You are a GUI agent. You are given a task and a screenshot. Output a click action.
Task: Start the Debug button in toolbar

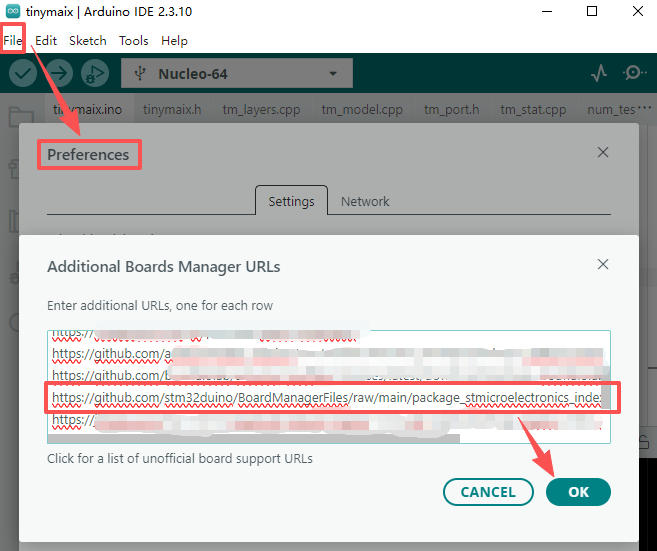point(95,73)
